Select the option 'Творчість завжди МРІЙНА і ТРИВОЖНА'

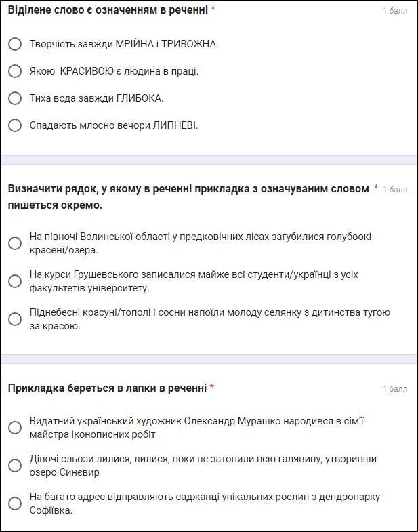coord(15,44)
